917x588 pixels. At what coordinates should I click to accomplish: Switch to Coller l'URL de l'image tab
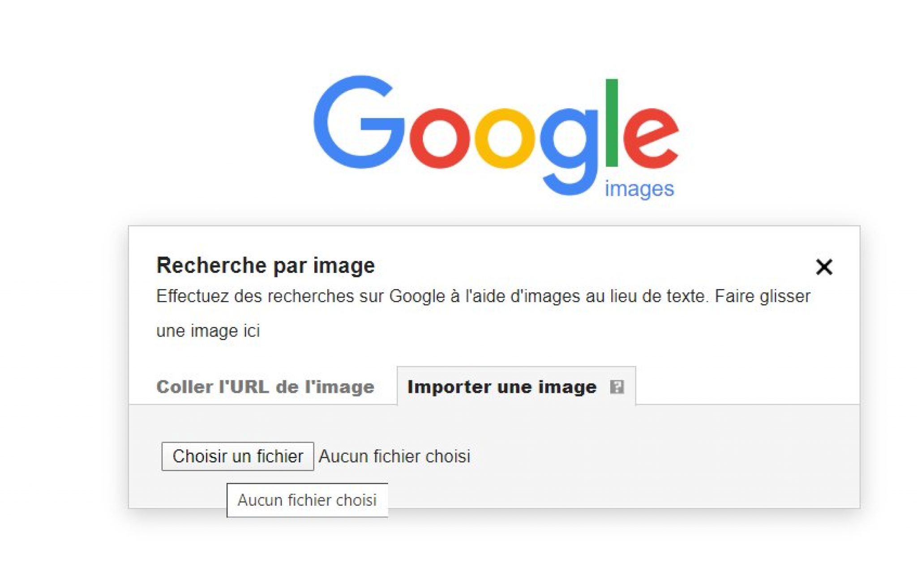[x=265, y=387]
